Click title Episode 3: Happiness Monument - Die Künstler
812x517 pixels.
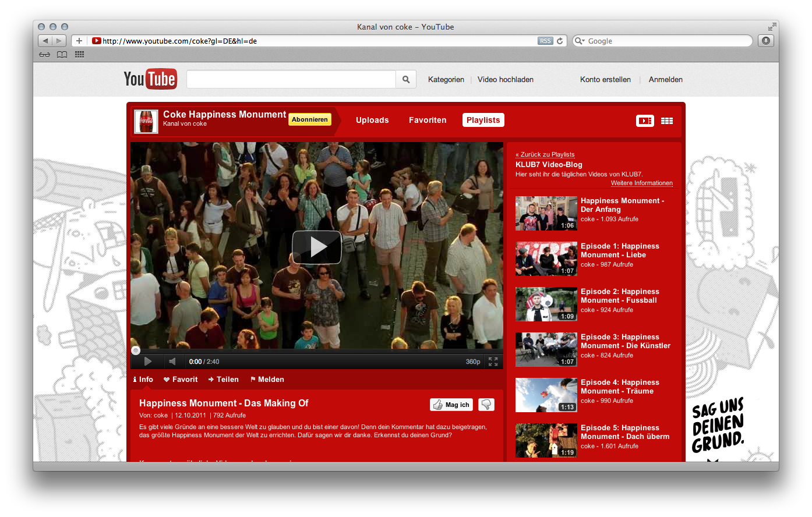pyautogui.click(x=626, y=341)
